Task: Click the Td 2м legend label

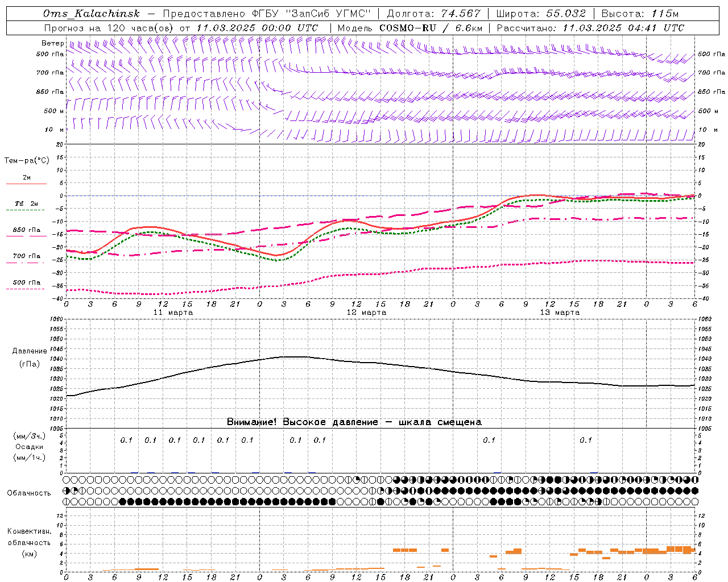Action: (x=26, y=203)
